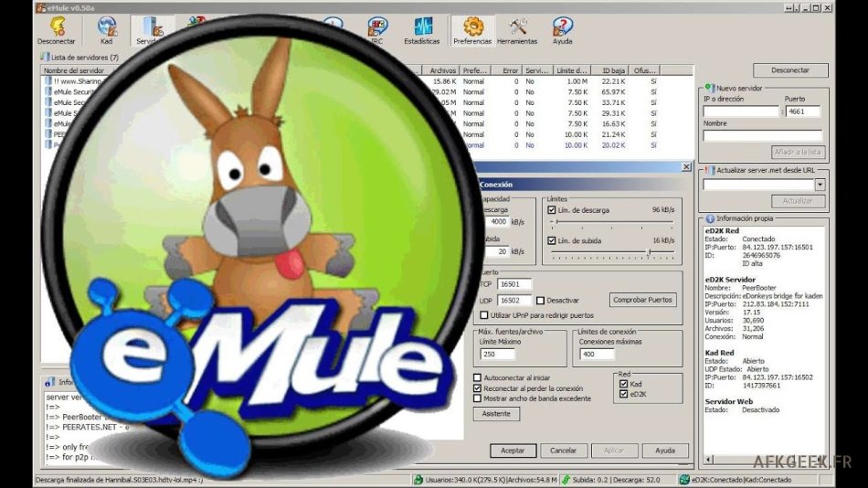Focus the TCP port field 16501
The image size is (868, 488).
(513, 284)
